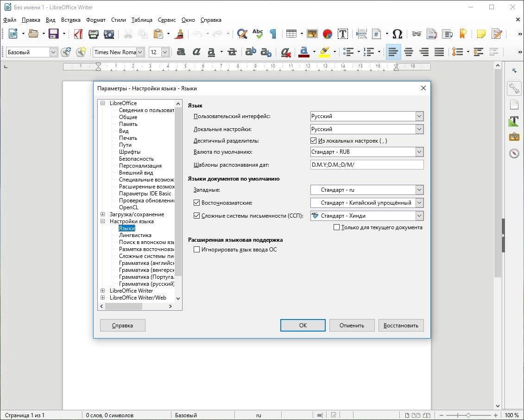Click the Save diskette icon

(53, 34)
